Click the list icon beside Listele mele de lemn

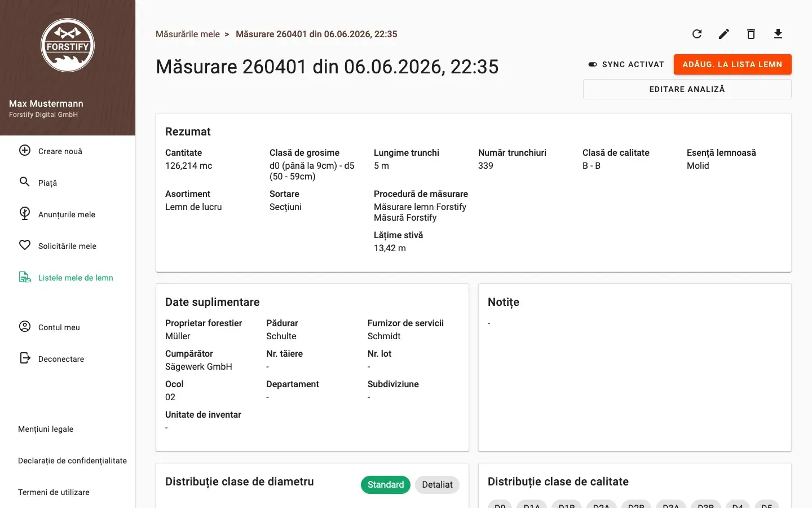pos(25,277)
